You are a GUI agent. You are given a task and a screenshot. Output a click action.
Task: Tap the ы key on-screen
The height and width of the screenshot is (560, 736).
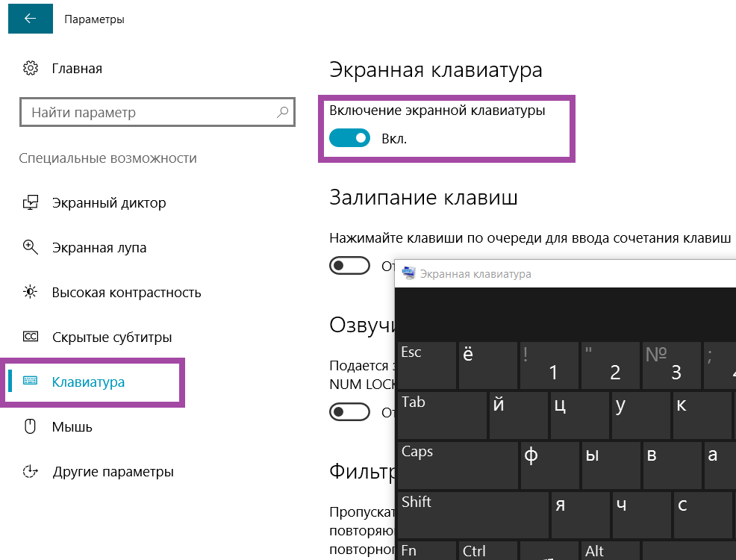611,466
